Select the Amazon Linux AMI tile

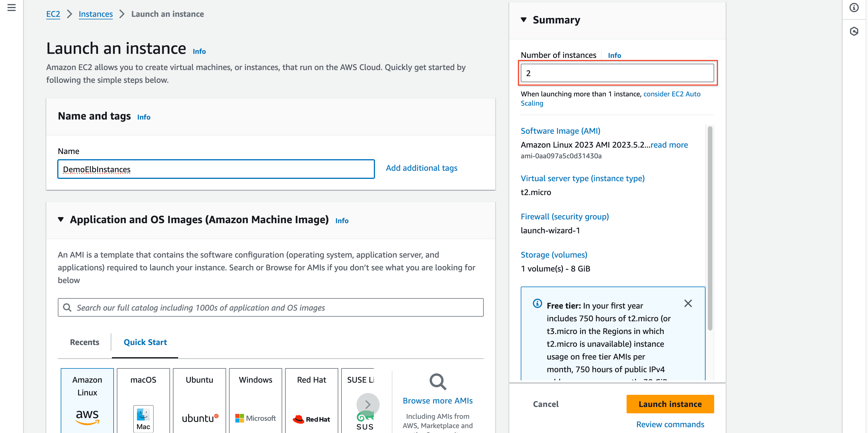87,400
